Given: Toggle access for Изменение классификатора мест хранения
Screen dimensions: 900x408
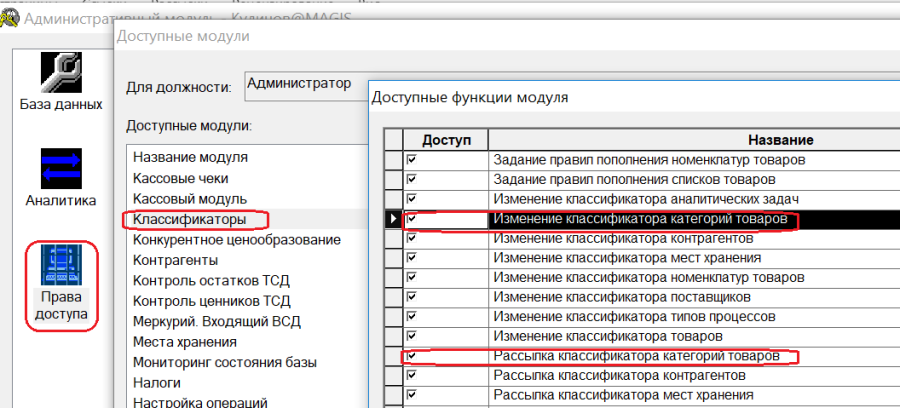Looking at the screenshot, I should click(411, 258).
